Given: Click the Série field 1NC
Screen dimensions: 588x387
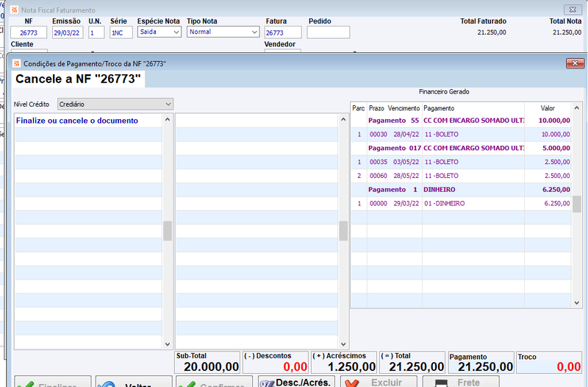Looking at the screenshot, I should [x=121, y=32].
